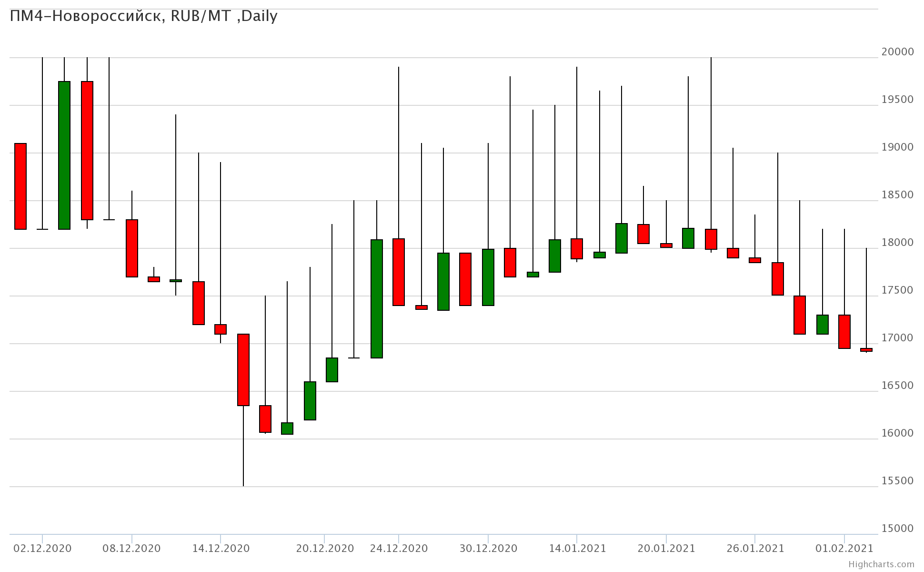Click the red candle at 24.12.2020

click(399, 272)
